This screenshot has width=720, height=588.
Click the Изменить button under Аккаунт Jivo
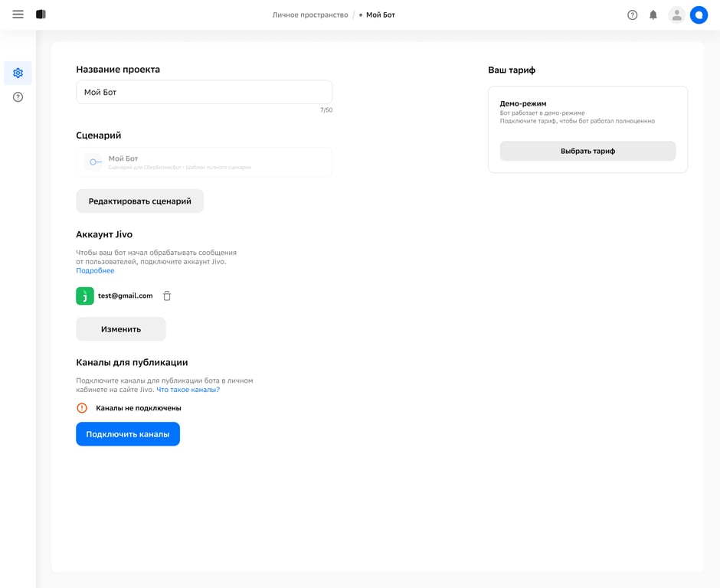[121, 328]
